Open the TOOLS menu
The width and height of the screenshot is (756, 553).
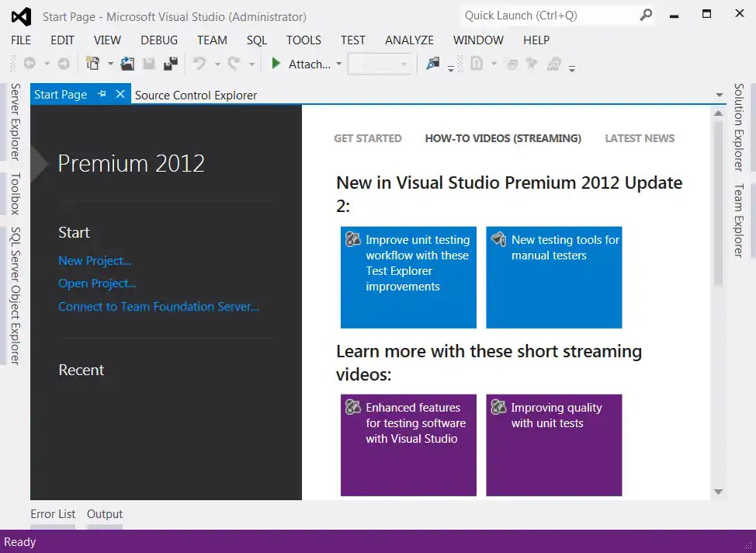tap(303, 40)
